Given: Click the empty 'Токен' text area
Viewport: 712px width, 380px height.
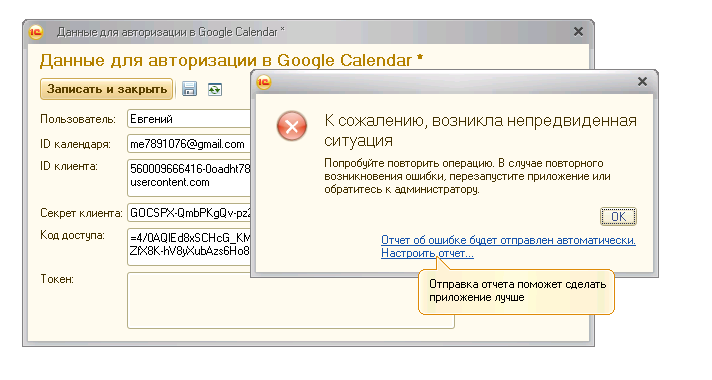Looking at the screenshot, I should click(x=291, y=300).
